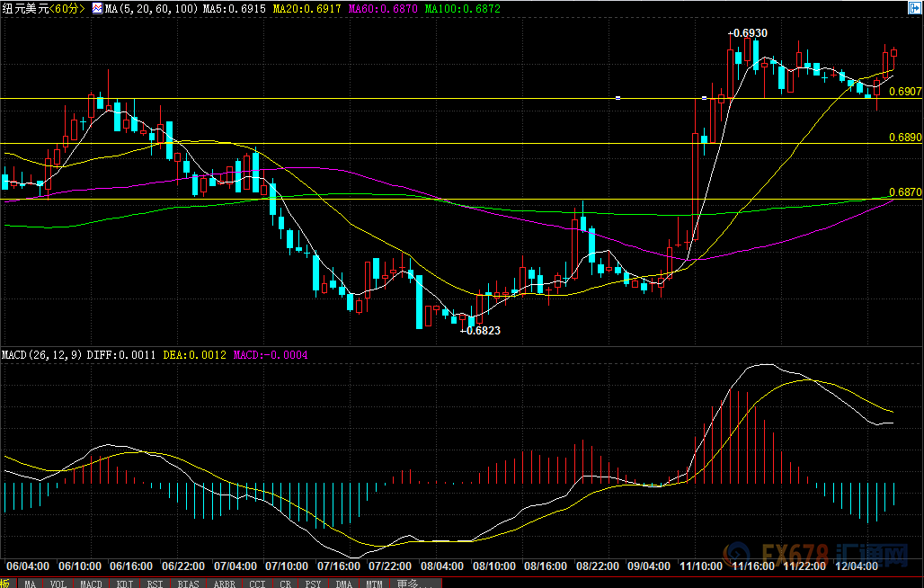This screenshot has width=924, height=588.
Task: Switch to the PSY indicator tab
Action: tap(313, 584)
